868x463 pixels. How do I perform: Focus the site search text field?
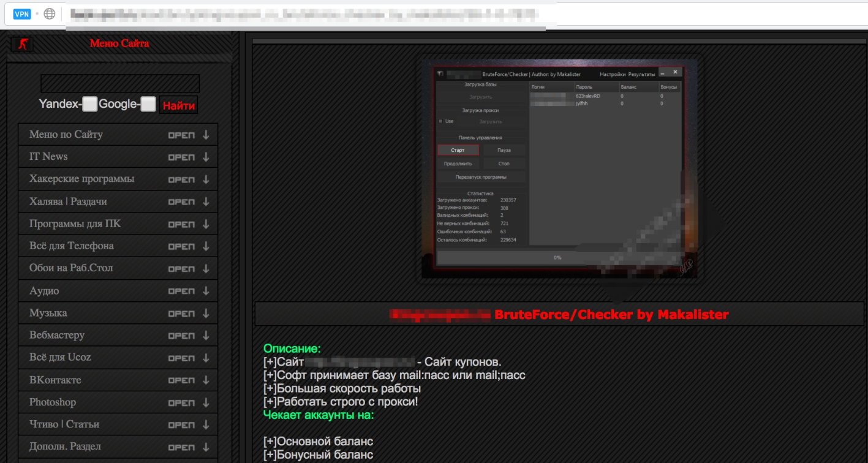[120, 83]
